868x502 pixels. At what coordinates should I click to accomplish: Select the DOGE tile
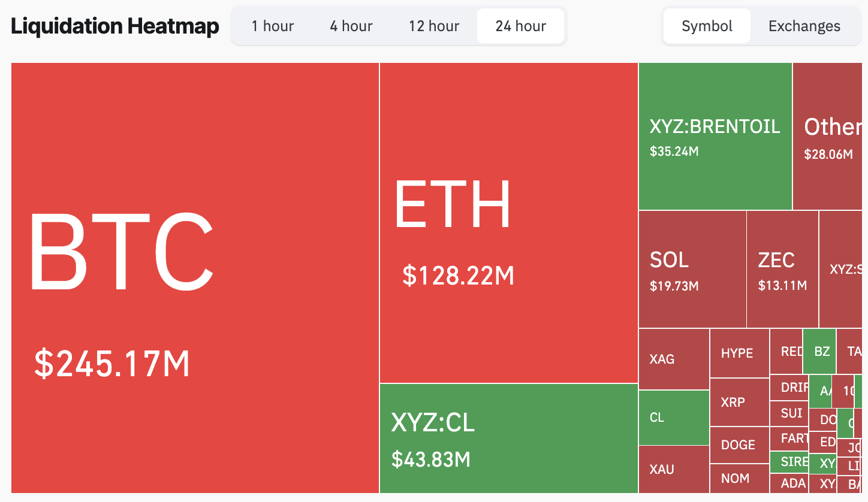739,444
